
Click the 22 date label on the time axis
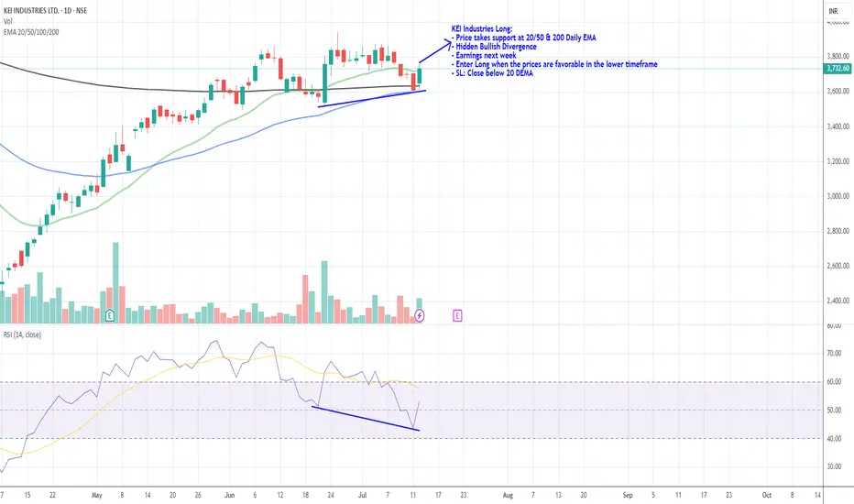coord(52,495)
